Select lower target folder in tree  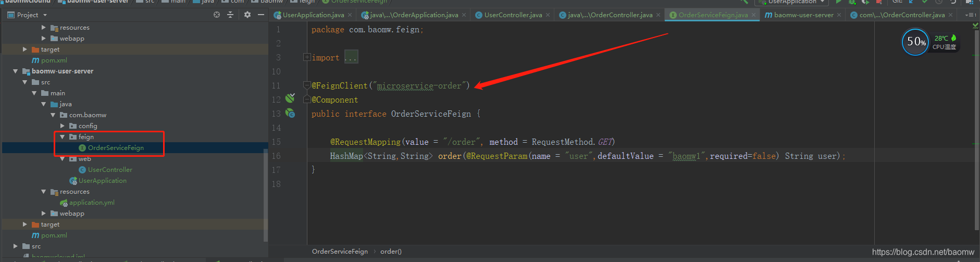[x=50, y=224]
